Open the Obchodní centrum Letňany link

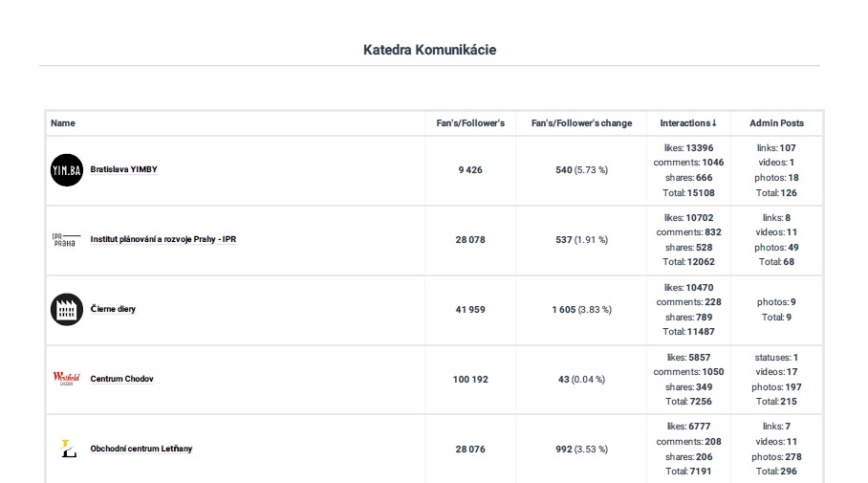[141, 449]
